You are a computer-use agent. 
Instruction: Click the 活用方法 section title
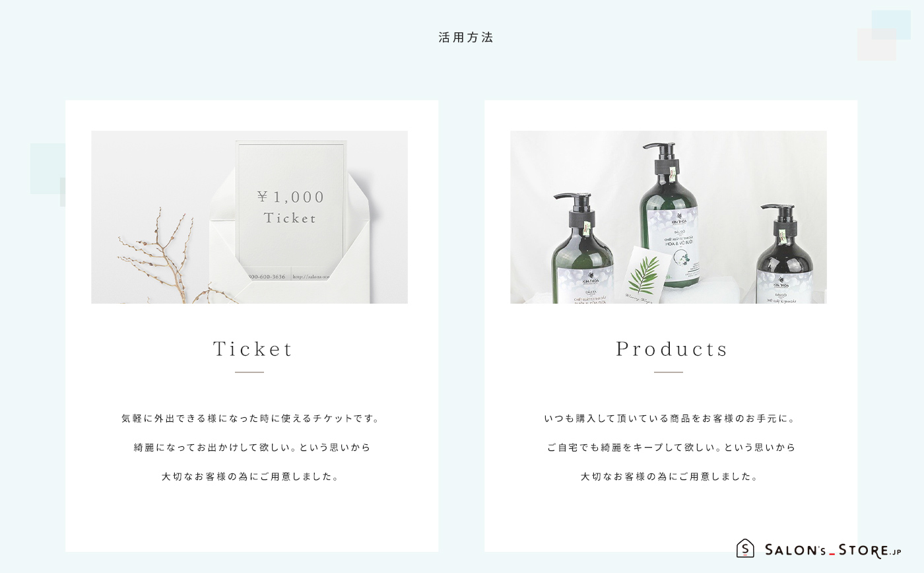[x=466, y=38]
